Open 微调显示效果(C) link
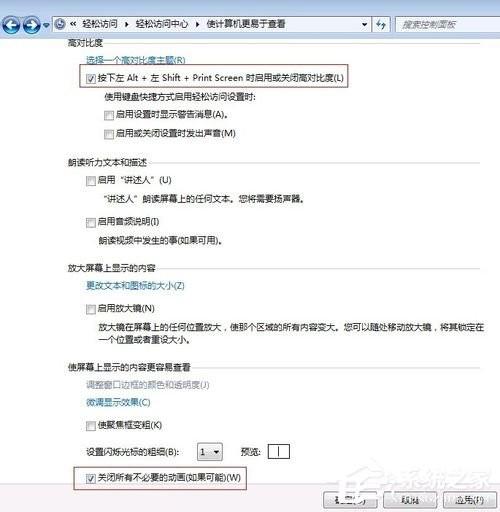This screenshot has width=500, height=512. point(118,402)
